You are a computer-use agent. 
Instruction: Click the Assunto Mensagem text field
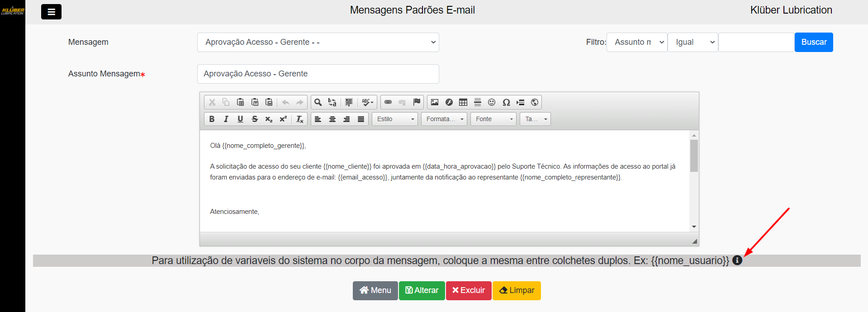pos(318,74)
